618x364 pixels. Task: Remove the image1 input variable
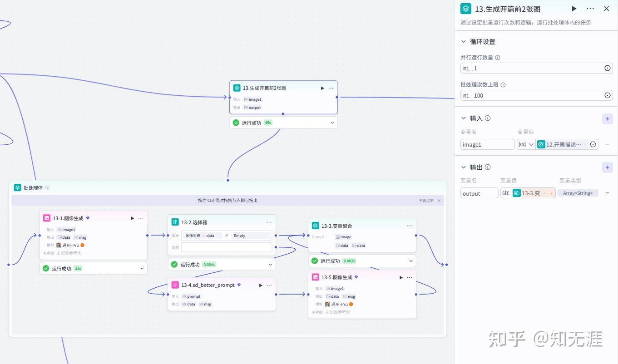tap(608, 144)
